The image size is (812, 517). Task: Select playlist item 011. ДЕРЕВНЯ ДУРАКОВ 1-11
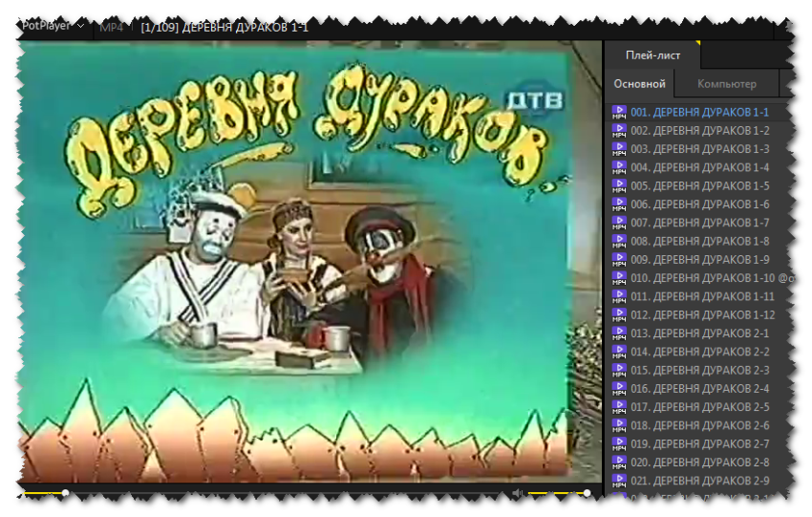[699, 297]
